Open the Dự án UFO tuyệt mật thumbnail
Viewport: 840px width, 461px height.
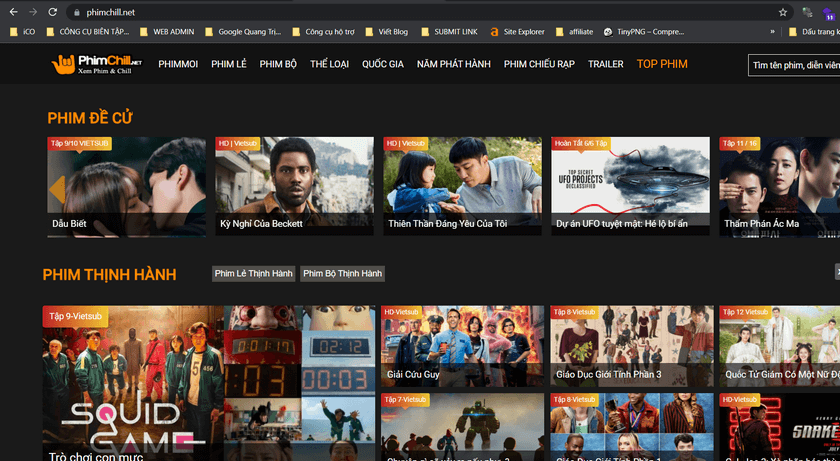tap(631, 186)
